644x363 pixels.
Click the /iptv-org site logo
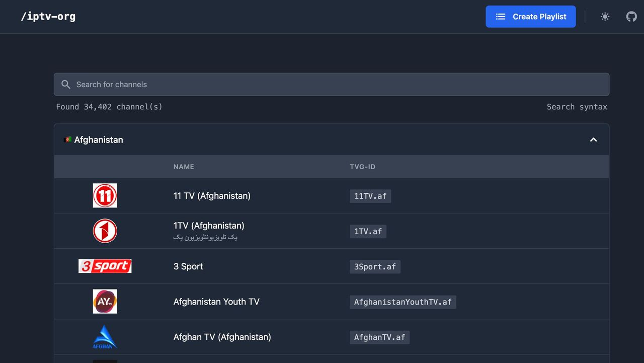48,17
